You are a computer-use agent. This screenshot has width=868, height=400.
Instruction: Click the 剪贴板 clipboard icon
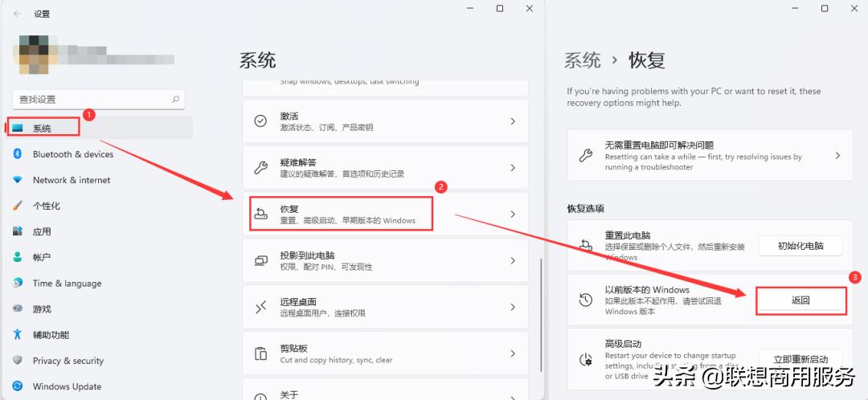260,353
